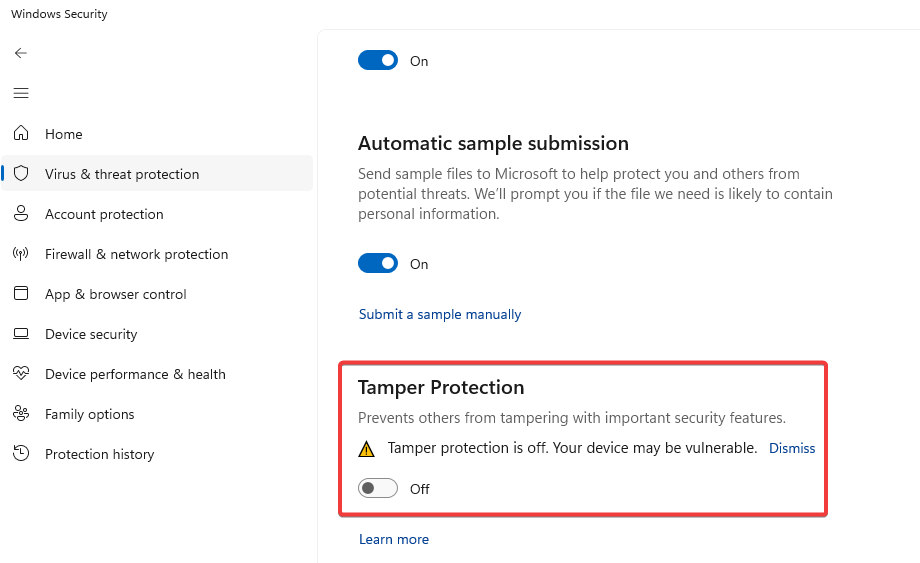Go to Device performance & health page
Screen dimensions: 920x563
(x=135, y=374)
